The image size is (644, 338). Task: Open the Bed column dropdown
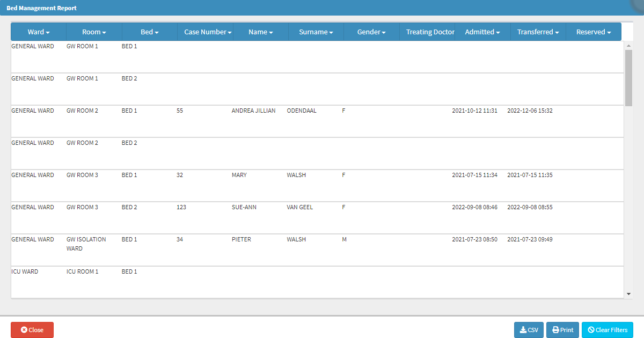point(149,32)
